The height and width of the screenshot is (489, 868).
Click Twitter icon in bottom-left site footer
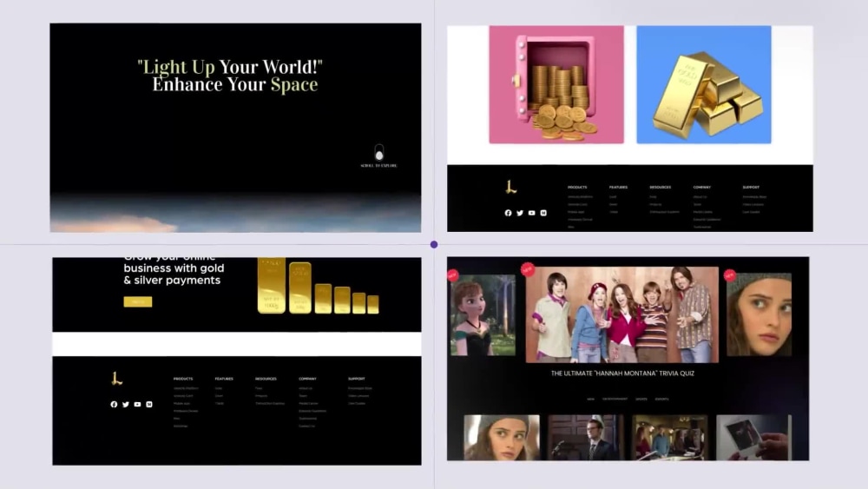pyautogui.click(x=126, y=405)
